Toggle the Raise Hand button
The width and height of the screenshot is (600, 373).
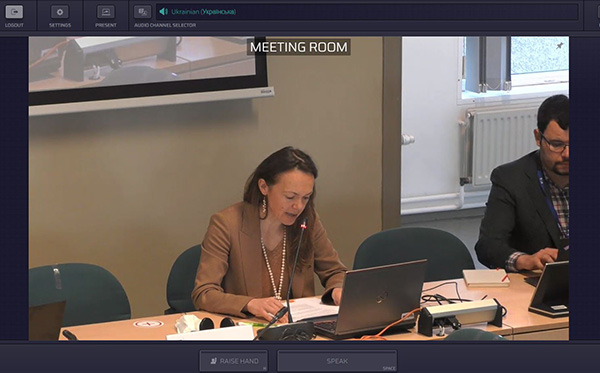[x=233, y=361]
